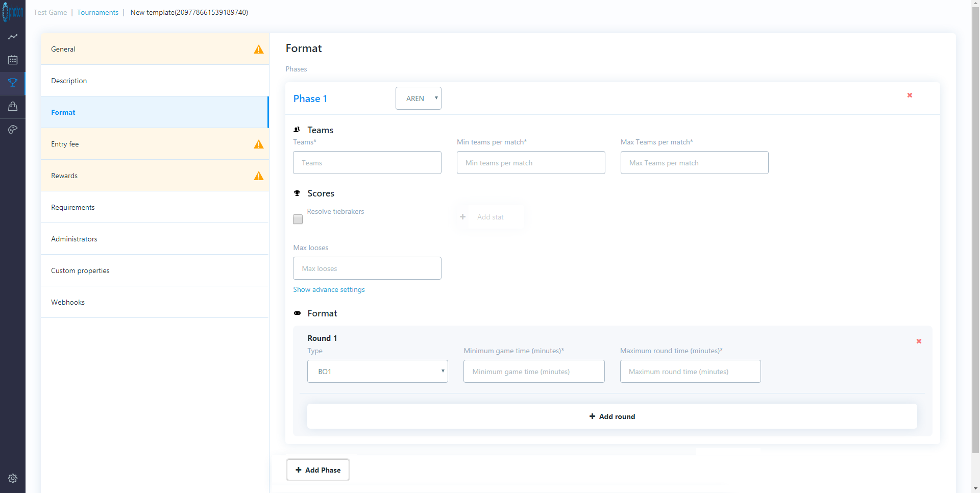The width and height of the screenshot is (980, 493).
Task: Delete Round 1 using red X
Action: coord(919,341)
